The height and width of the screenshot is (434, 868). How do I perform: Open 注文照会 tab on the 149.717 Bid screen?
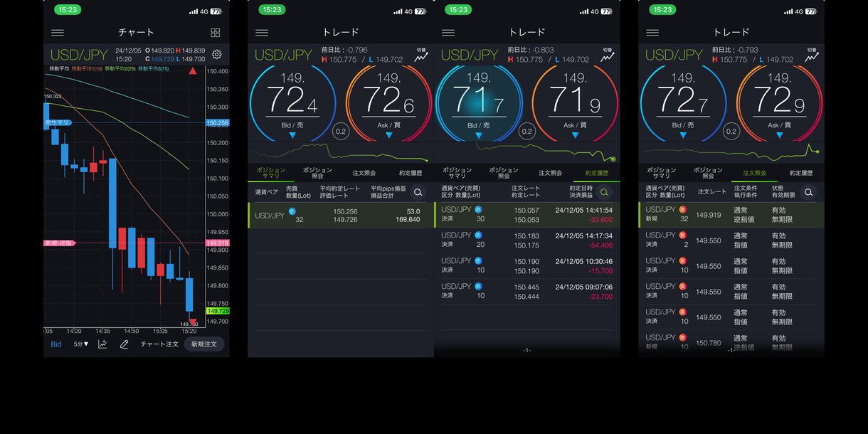tap(551, 173)
